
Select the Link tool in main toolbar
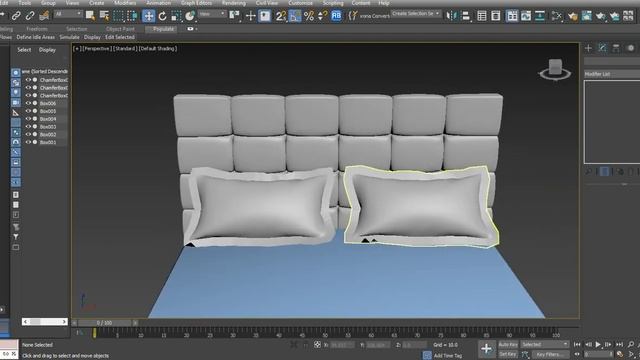point(16,16)
